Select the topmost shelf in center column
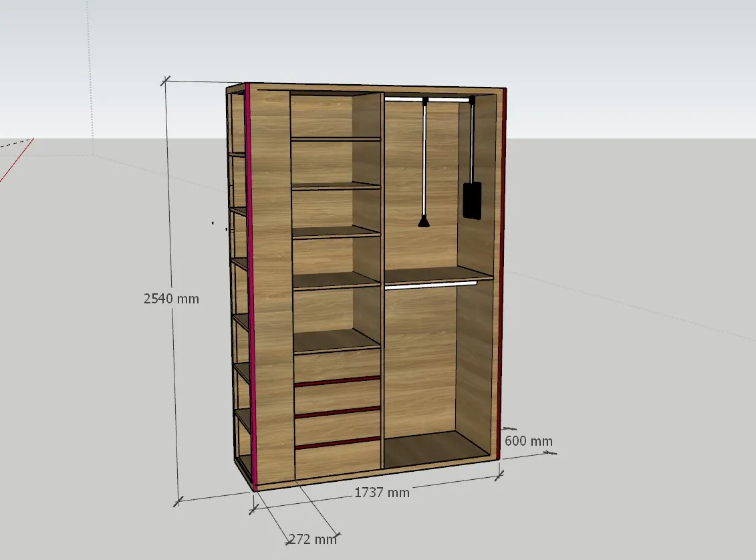The height and width of the screenshot is (560, 756). pos(336,139)
